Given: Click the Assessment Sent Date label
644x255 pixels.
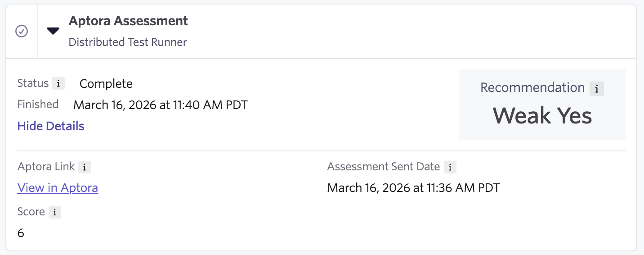Looking at the screenshot, I should (383, 167).
